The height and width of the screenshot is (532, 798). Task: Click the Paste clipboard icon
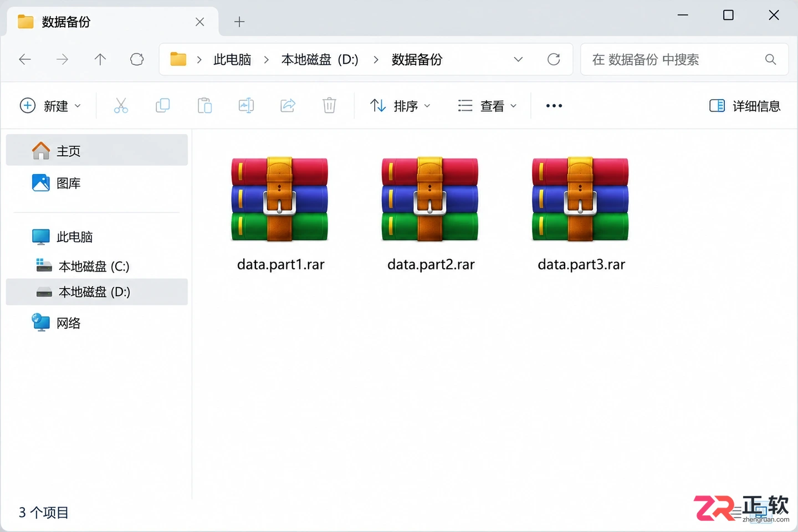[x=204, y=105]
